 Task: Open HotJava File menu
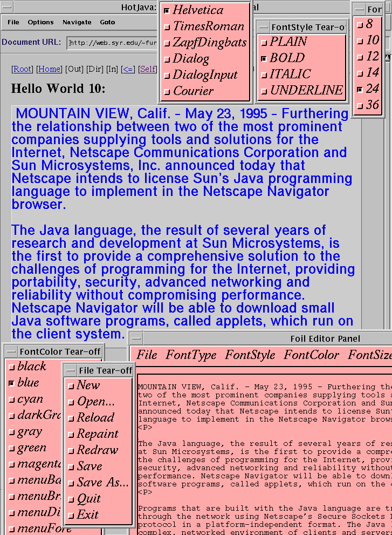13,22
